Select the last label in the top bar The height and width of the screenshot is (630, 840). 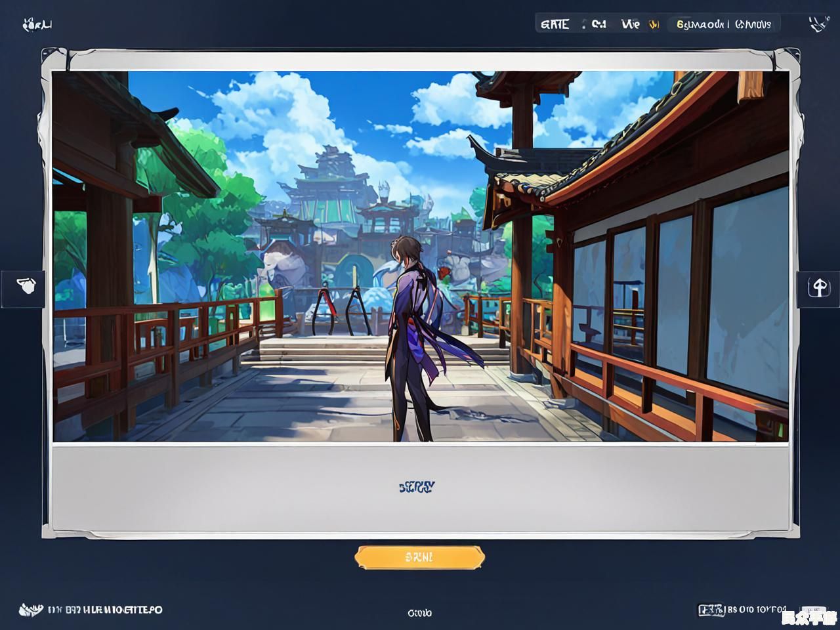coord(753,24)
